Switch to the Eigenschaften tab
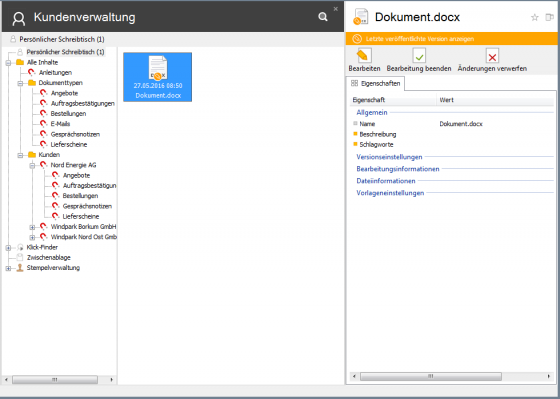This screenshot has width=560, height=399. [x=375, y=84]
